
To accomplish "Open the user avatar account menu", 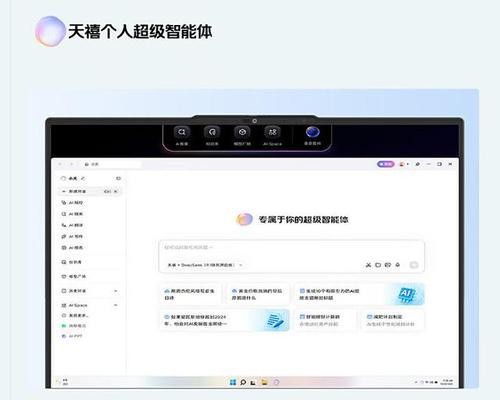I will [x=404, y=164].
